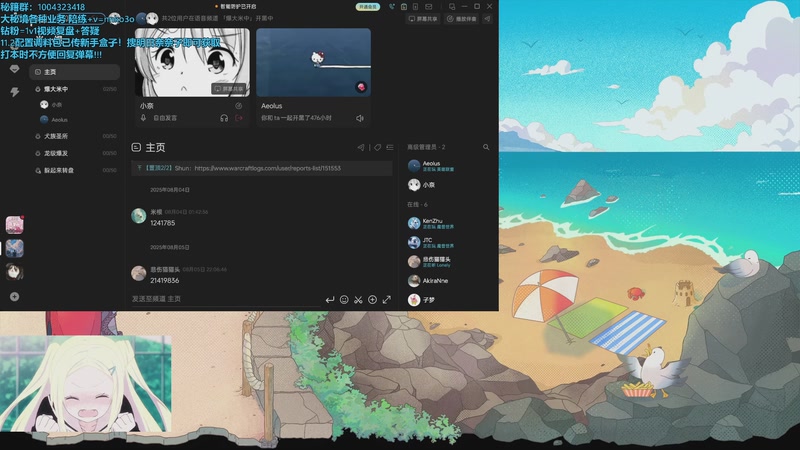Open the blue landscape server avatar
800x450 pixels.
click(15, 248)
